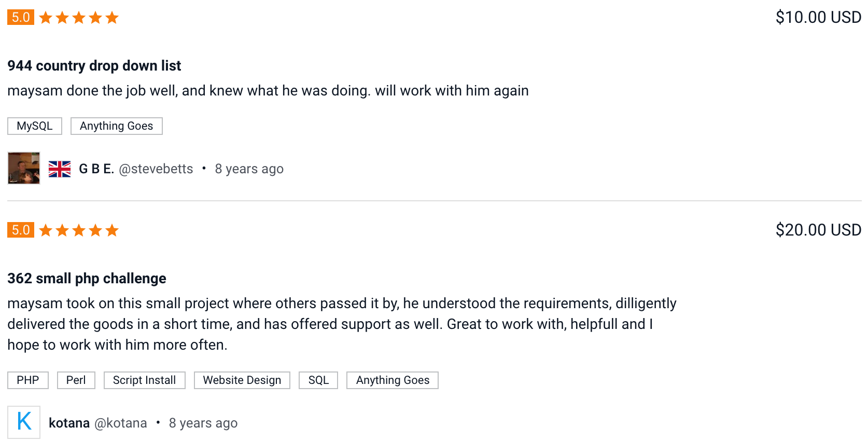Click the 5.0 badge on first review
Viewport: 868px width, 441px height.
(21, 17)
